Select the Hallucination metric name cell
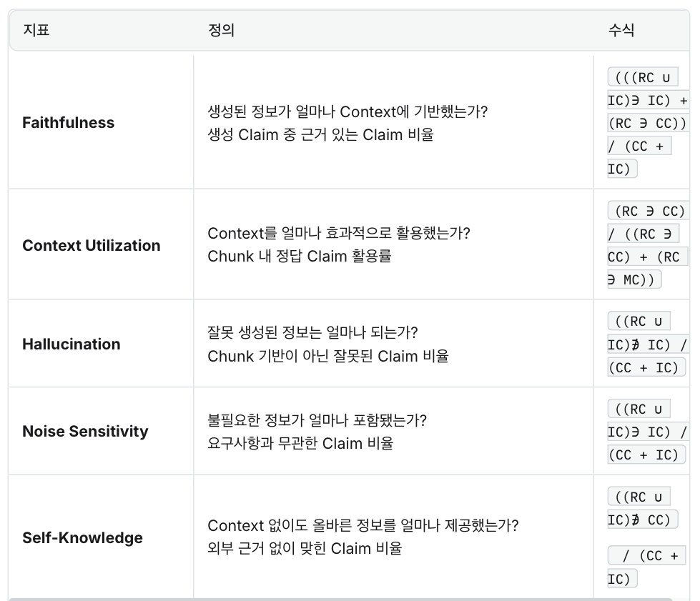 (71, 344)
